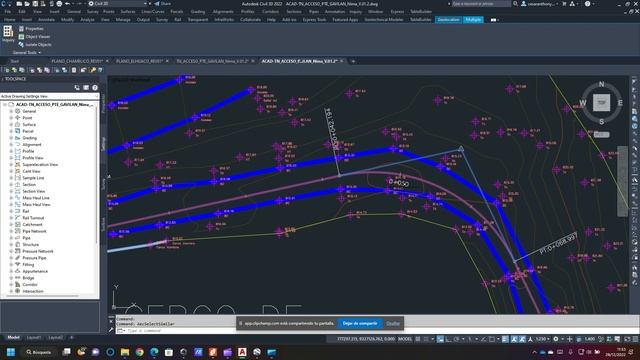Open the Inquiry tool in the ribbon
The height and width of the screenshot is (360, 640).
click(x=8, y=34)
